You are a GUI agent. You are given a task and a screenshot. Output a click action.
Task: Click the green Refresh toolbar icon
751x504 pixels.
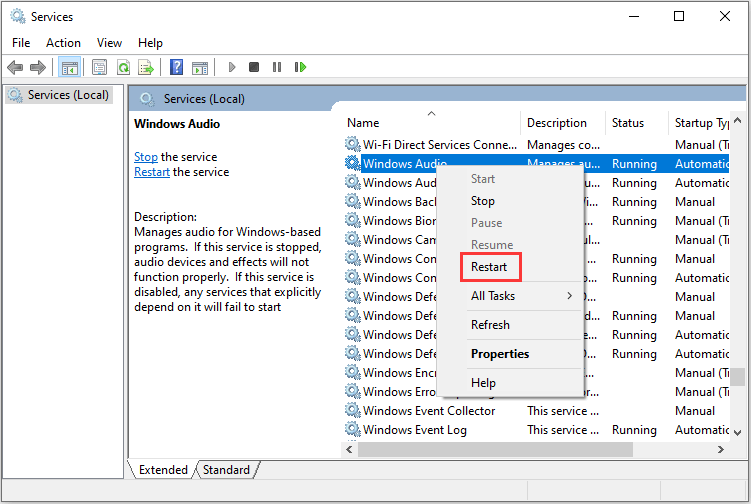[x=123, y=67]
